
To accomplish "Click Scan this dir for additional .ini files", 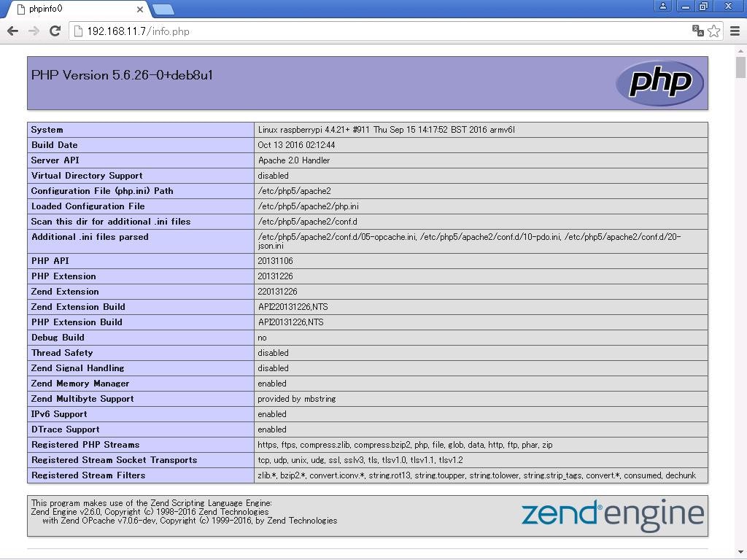I will point(111,222).
